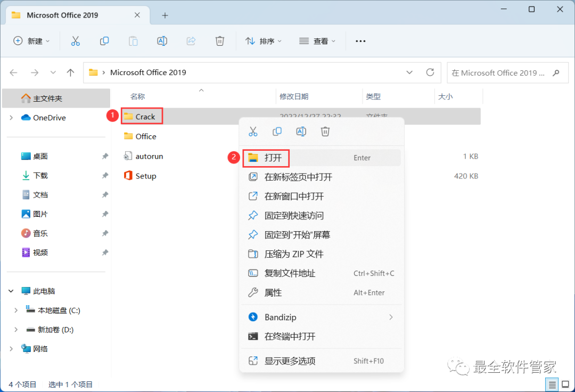
Task: Refresh the current folder view
Action: click(430, 72)
